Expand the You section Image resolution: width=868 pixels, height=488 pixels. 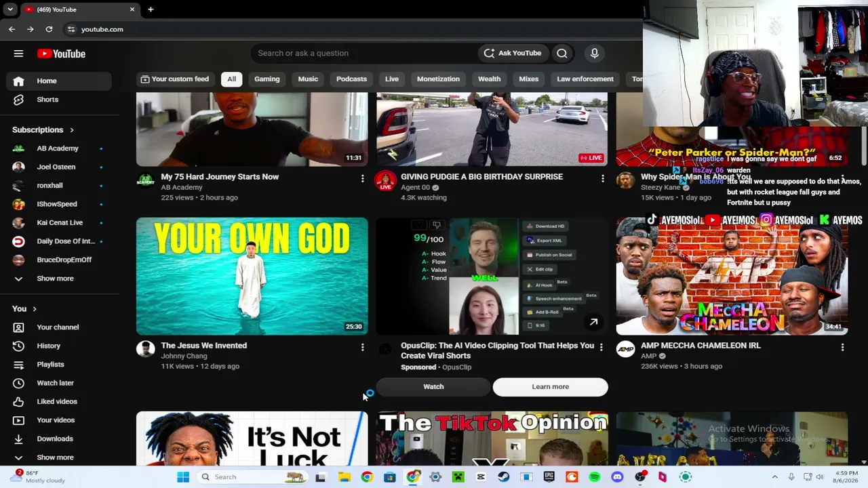click(x=24, y=309)
